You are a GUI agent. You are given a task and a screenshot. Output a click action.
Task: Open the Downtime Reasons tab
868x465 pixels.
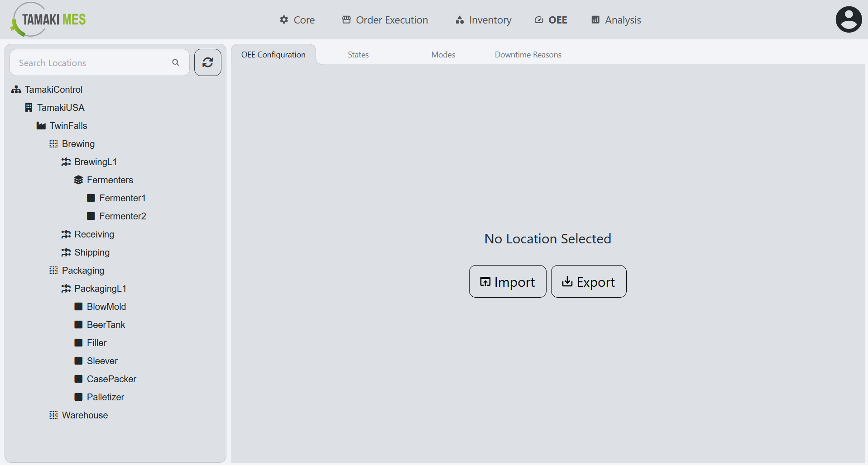528,54
